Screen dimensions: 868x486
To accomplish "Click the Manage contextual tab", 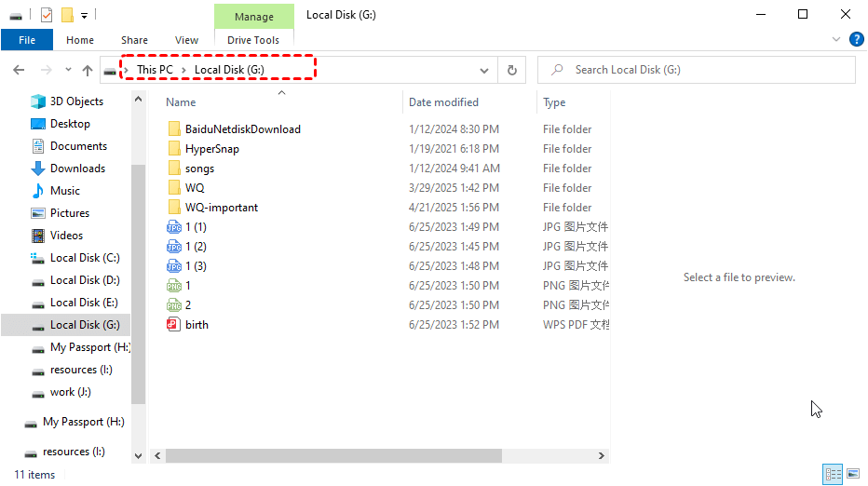I will [254, 17].
